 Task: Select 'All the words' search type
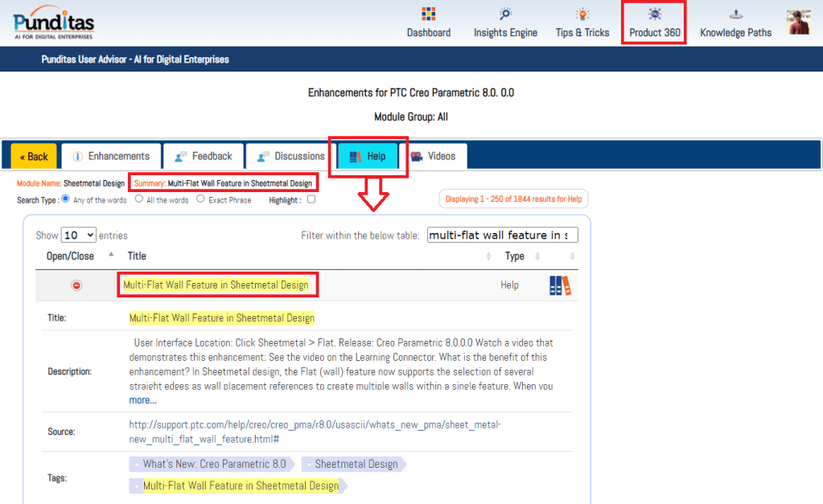(139, 199)
